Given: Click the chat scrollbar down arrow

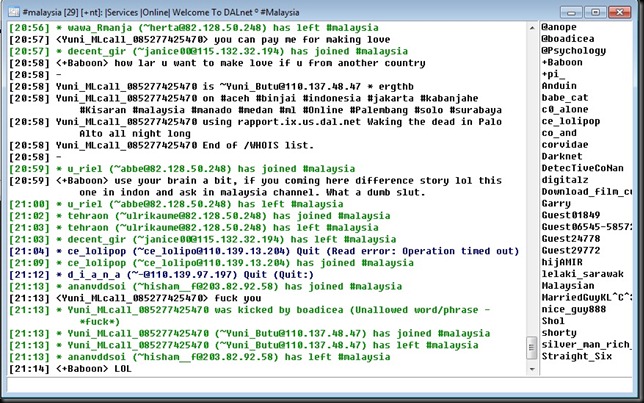Looking at the screenshot, I should pyautogui.click(x=532, y=369).
